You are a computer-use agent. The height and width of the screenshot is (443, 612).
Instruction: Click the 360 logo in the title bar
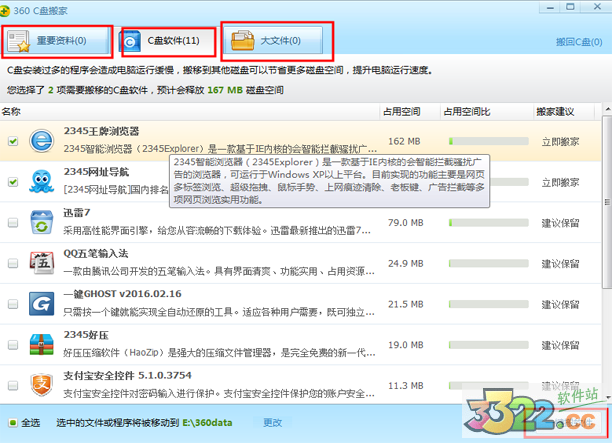coord(5,11)
